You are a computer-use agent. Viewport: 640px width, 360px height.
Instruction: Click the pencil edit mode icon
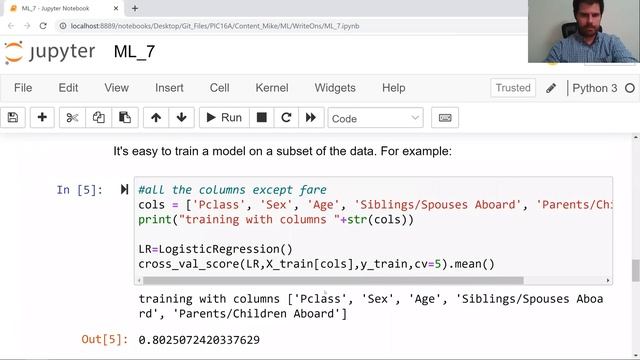coord(551,88)
